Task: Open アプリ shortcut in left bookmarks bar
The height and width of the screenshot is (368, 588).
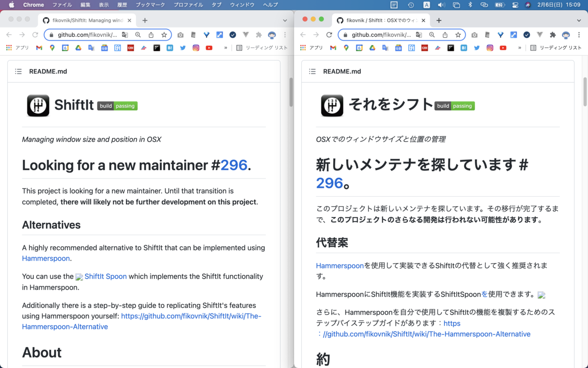Action: coord(17,48)
